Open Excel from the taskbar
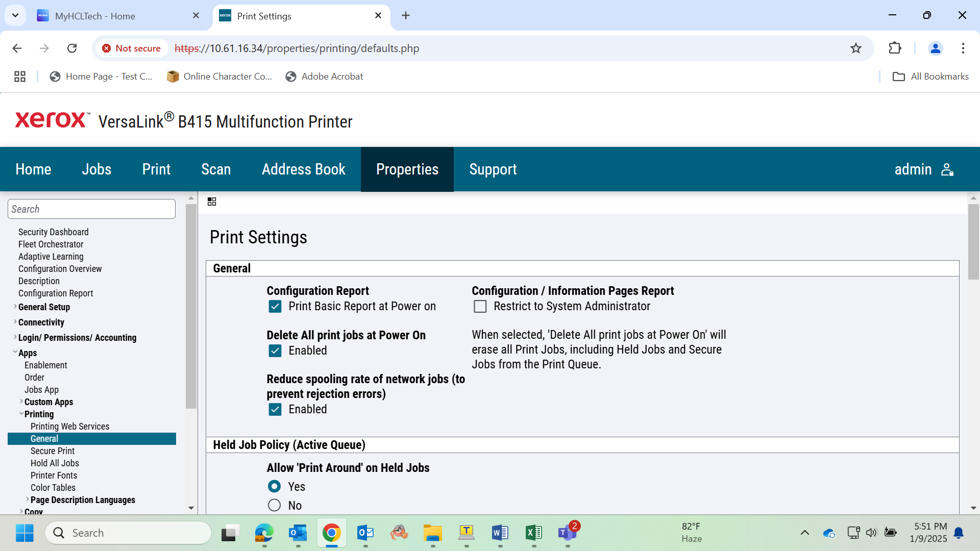This screenshot has height=551, width=980. tap(534, 533)
